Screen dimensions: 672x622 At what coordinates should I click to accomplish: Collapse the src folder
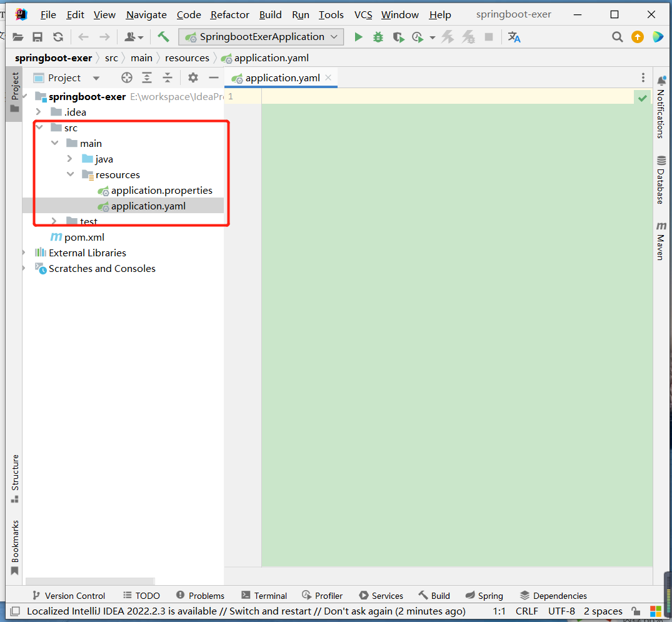pyautogui.click(x=39, y=128)
